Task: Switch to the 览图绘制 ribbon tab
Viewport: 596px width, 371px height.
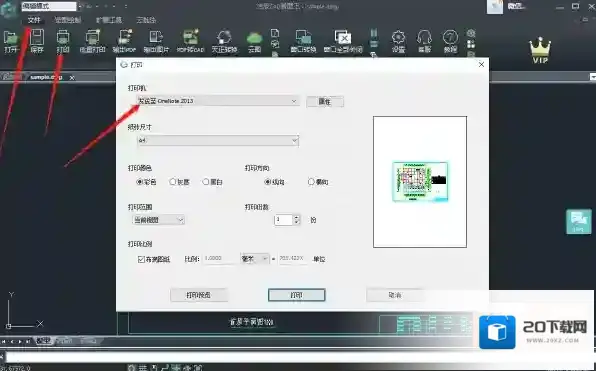Action: 68,20
